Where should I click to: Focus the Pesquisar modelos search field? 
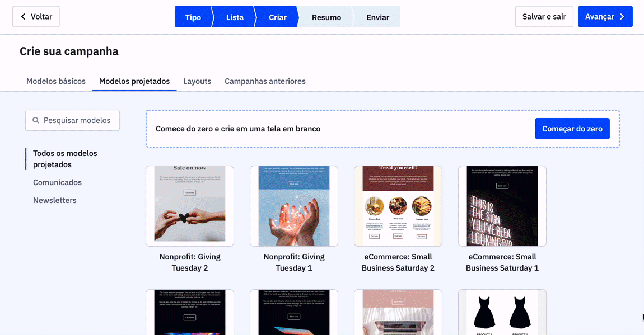(x=77, y=120)
